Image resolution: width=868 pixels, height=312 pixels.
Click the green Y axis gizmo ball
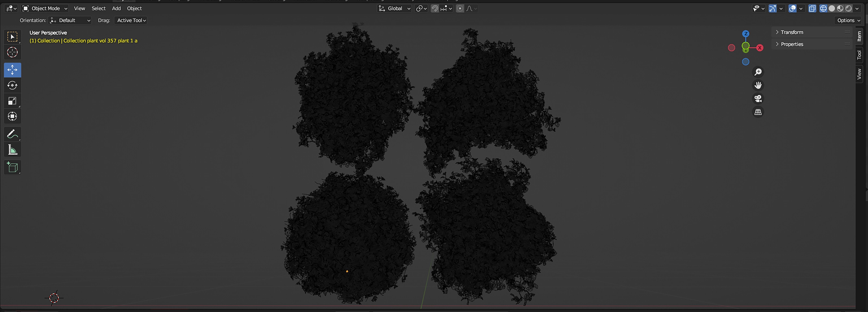(x=746, y=46)
